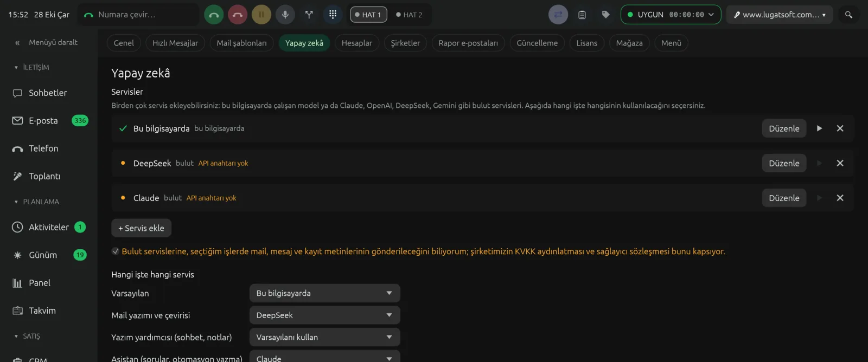Open the UYGUN status dropdown
The image size is (868, 362).
[671, 15]
